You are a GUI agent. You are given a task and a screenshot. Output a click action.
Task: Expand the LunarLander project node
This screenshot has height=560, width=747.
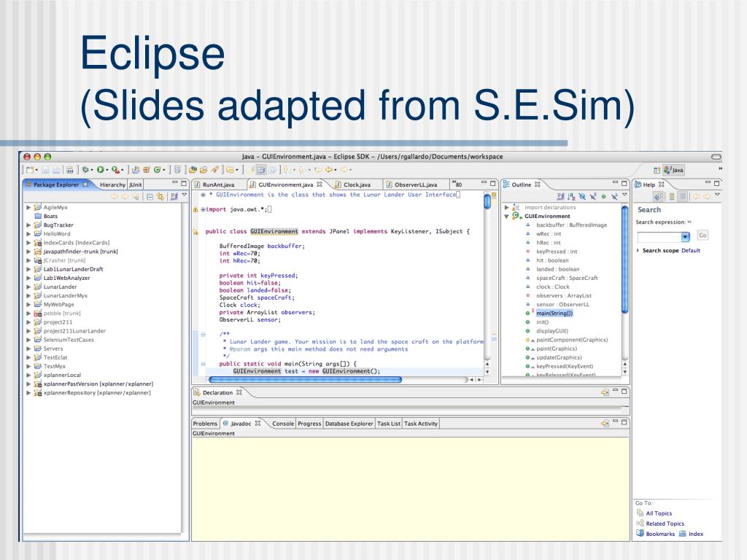[28, 287]
